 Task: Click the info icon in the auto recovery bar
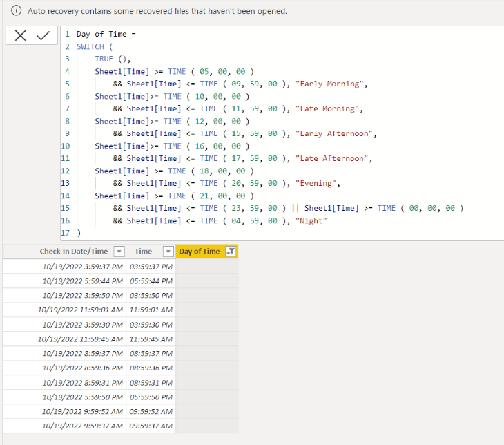(16, 10)
